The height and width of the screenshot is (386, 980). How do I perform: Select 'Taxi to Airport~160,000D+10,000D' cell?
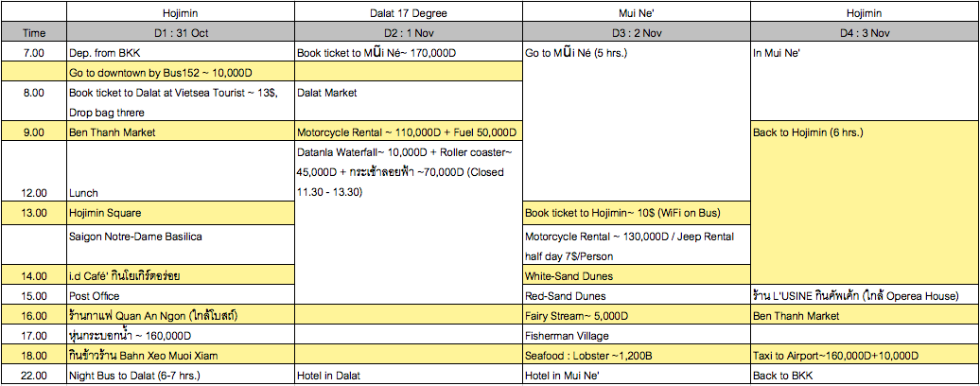coord(865,355)
